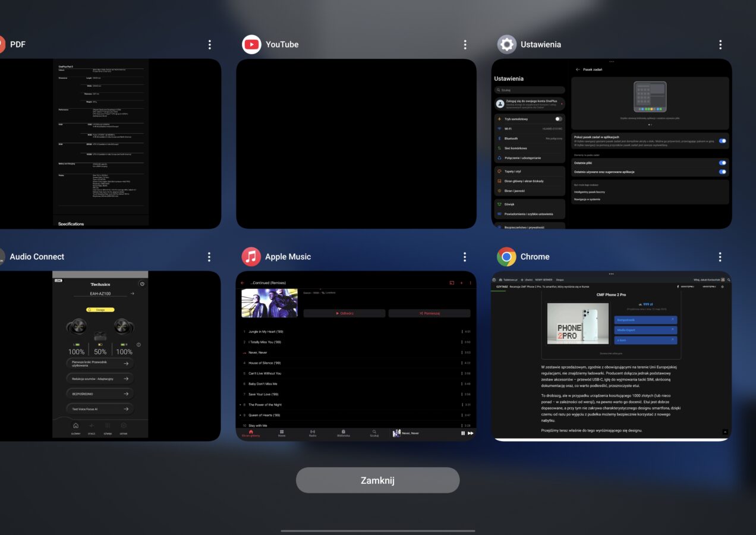
Task: Open options for track Stay with Me
Action: click(x=462, y=426)
